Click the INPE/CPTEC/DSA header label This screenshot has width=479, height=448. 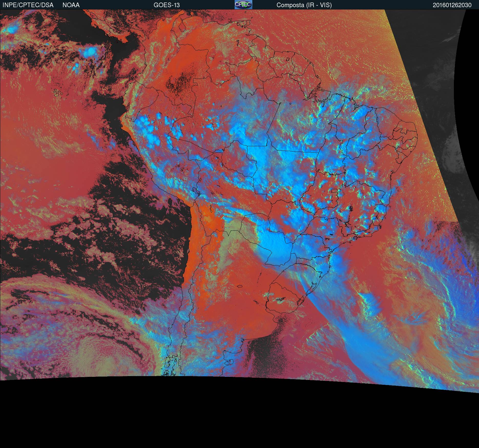point(28,5)
